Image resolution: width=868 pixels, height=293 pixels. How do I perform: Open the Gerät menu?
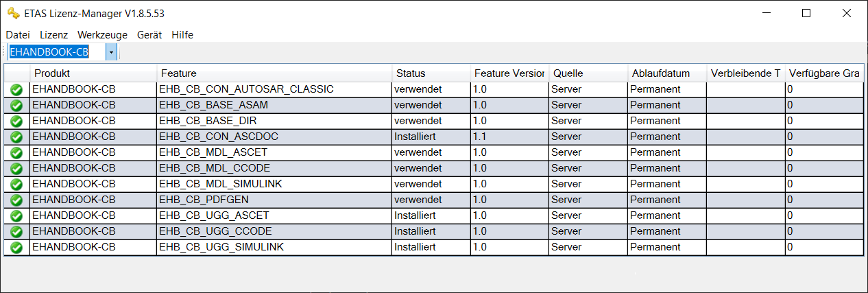pos(149,35)
